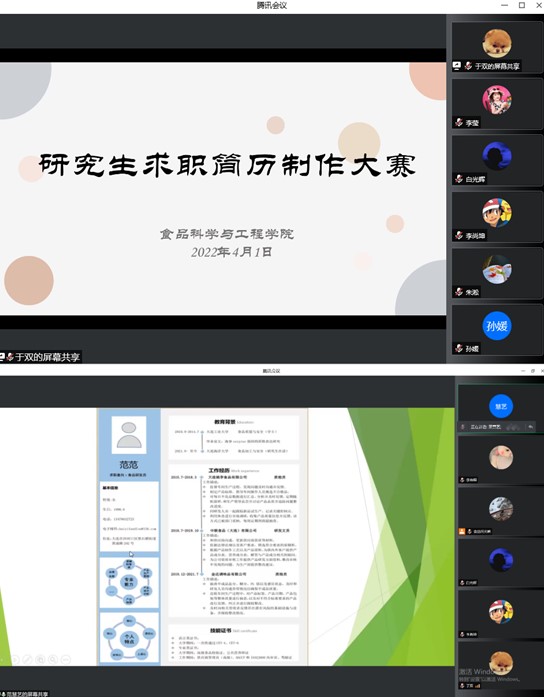The image size is (544, 697).
Task: Toggle microphone icon beside 李莹
Action: 459,122
